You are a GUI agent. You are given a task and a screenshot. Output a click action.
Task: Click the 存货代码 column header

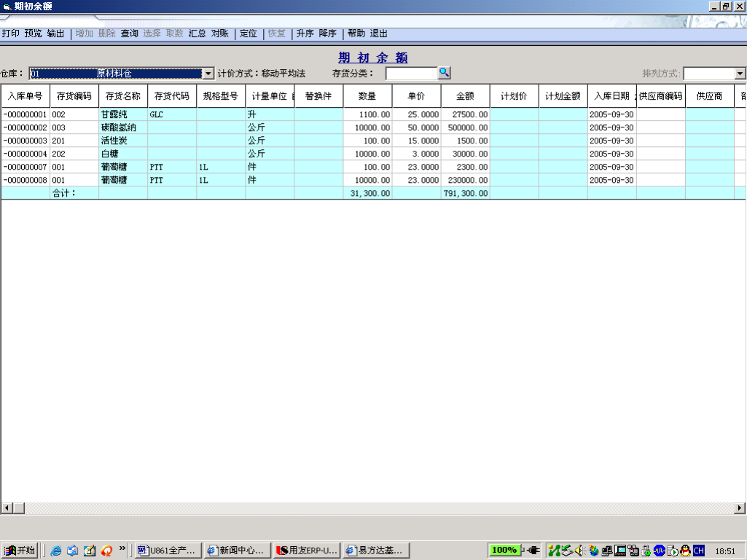coord(172,95)
